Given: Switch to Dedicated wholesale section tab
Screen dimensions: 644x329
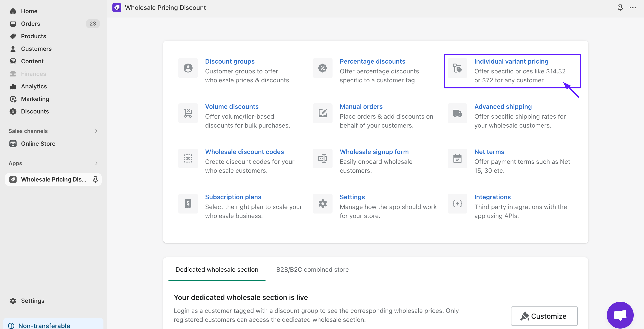Looking at the screenshot, I should click(x=217, y=269).
